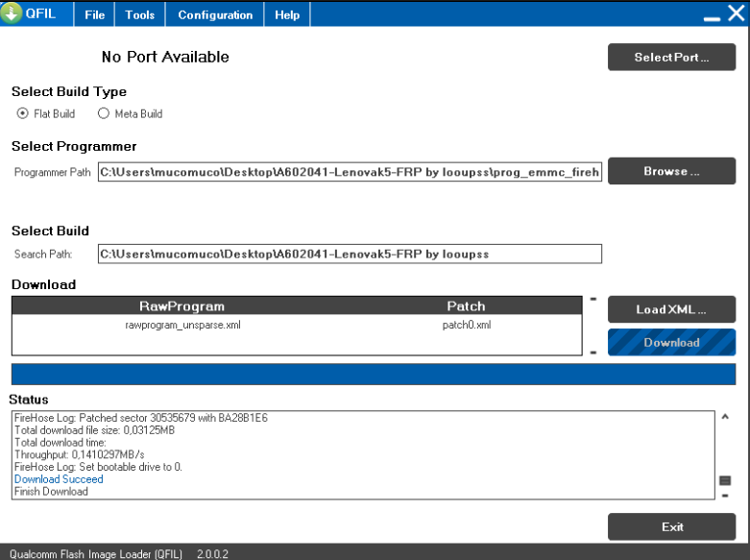Open the File menu

[x=94, y=14]
